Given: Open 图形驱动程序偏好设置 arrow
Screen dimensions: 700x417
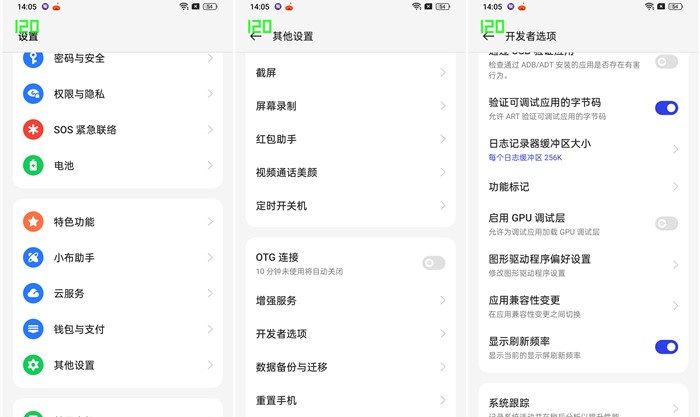Looking at the screenshot, I should (x=676, y=265).
